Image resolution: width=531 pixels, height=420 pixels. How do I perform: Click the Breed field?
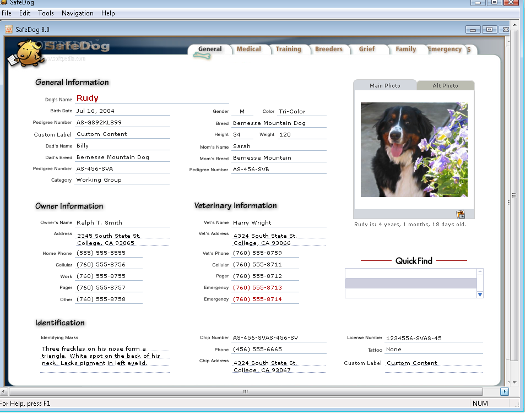point(279,123)
